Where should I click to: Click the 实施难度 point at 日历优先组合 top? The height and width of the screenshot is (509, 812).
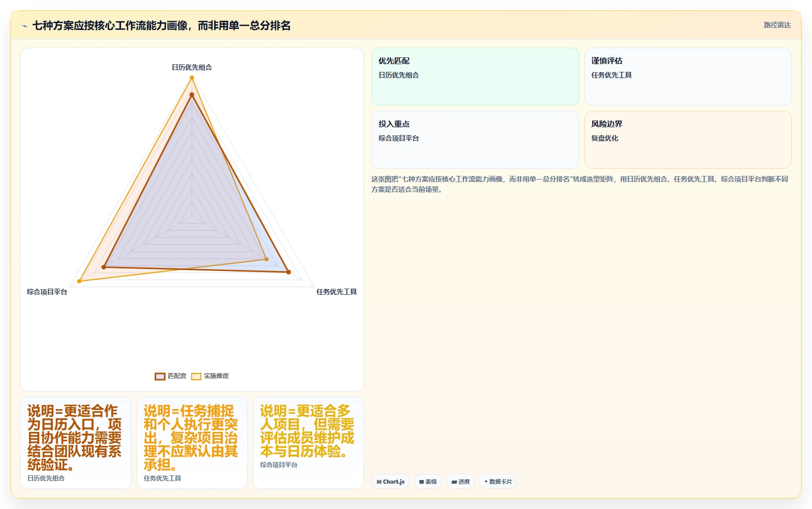[x=192, y=78]
